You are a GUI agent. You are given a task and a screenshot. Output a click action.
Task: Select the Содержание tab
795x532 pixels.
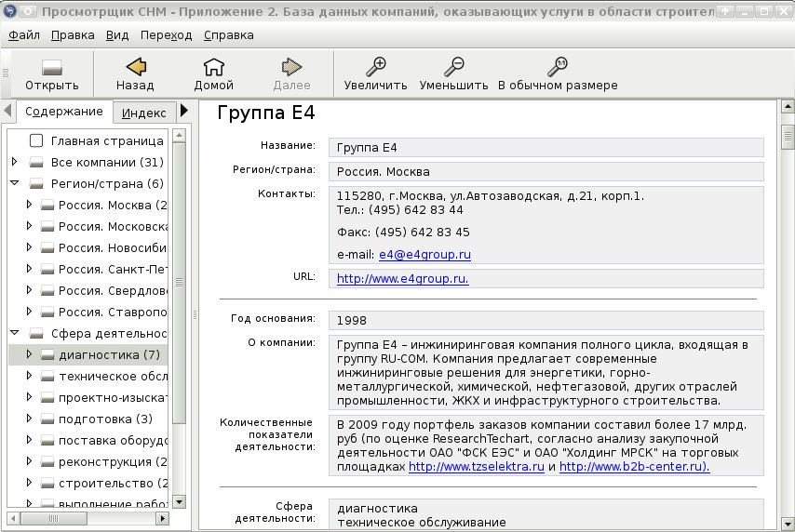[64, 112]
